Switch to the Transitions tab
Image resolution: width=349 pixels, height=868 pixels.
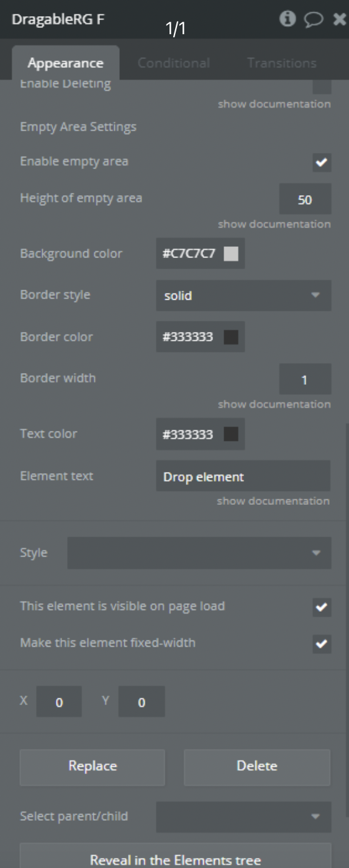tap(281, 63)
